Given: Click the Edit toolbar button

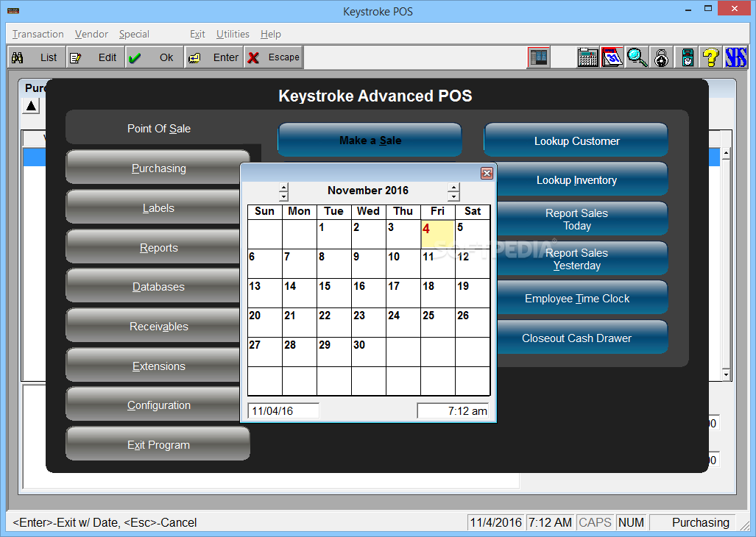Looking at the screenshot, I should (x=96, y=57).
